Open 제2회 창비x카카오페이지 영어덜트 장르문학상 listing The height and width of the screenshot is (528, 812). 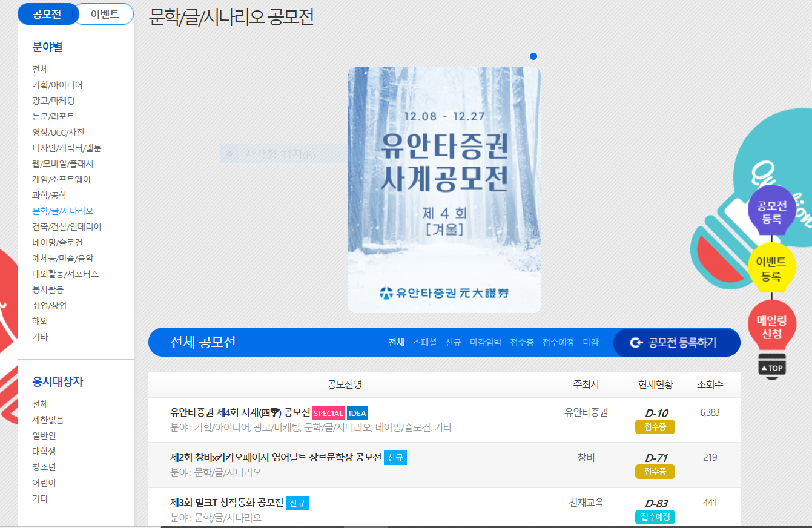click(276, 457)
